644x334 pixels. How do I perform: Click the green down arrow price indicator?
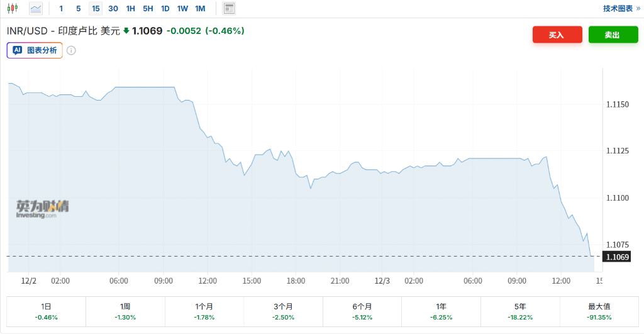click(x=126, y=30)
